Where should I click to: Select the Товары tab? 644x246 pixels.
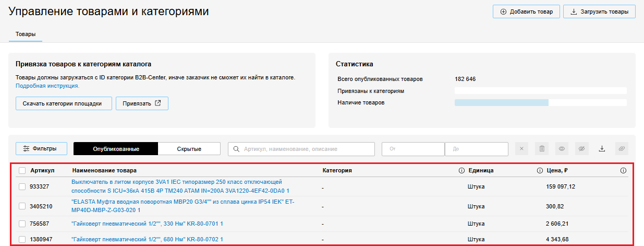tap(26, 34)
